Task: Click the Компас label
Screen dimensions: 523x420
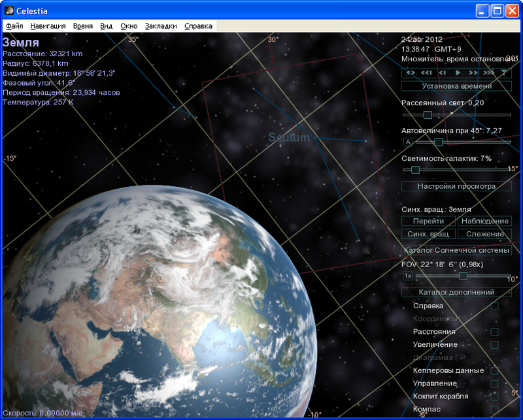Action: (x=427, y=410)
